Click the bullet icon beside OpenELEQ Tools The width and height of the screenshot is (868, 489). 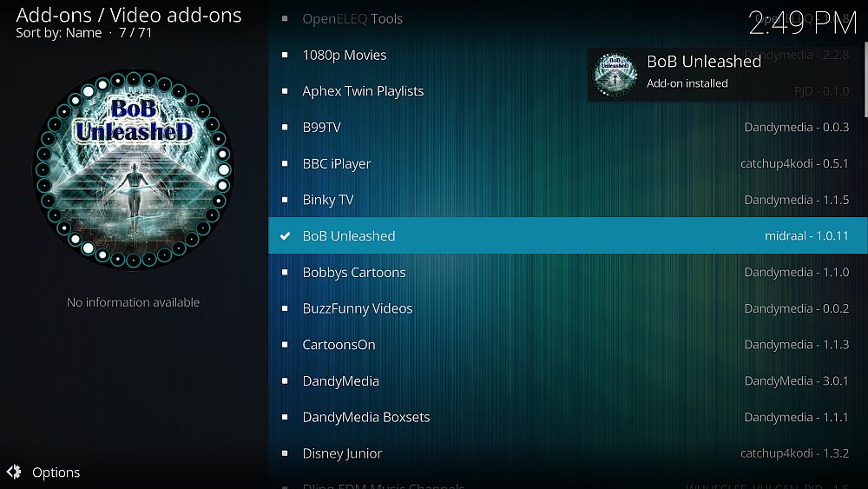[x=285, y=18]
